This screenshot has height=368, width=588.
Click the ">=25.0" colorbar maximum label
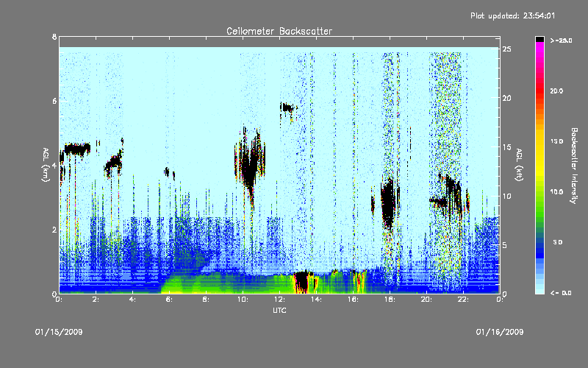coord(561,40)
